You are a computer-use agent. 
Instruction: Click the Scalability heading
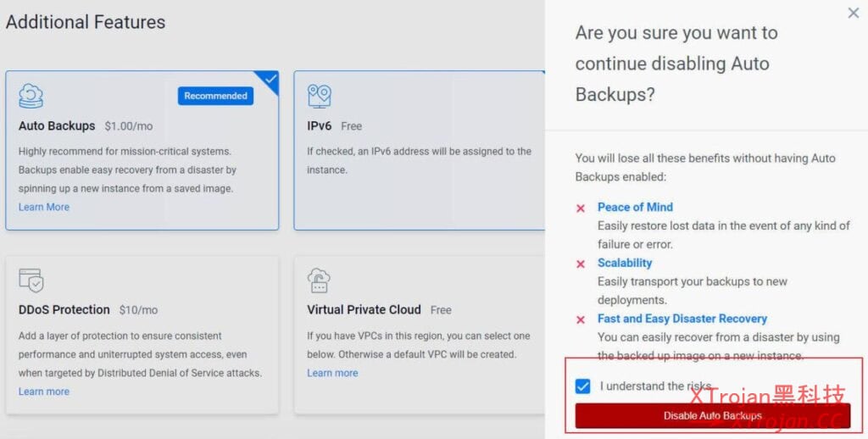625,263
